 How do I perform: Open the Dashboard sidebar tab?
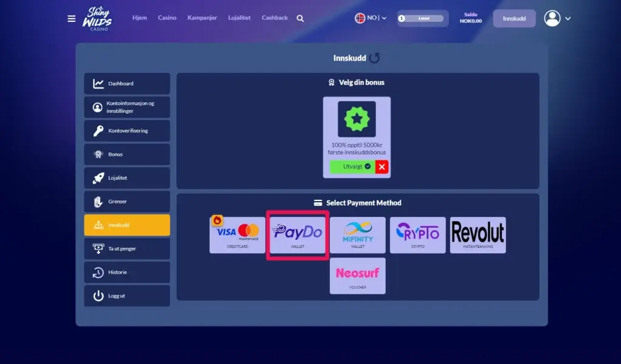127,84
